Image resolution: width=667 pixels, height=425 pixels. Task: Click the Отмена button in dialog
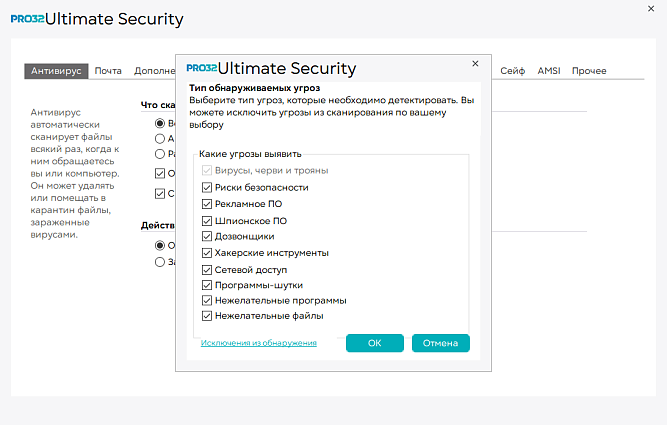pyautogui.click(x=441, y=343)
